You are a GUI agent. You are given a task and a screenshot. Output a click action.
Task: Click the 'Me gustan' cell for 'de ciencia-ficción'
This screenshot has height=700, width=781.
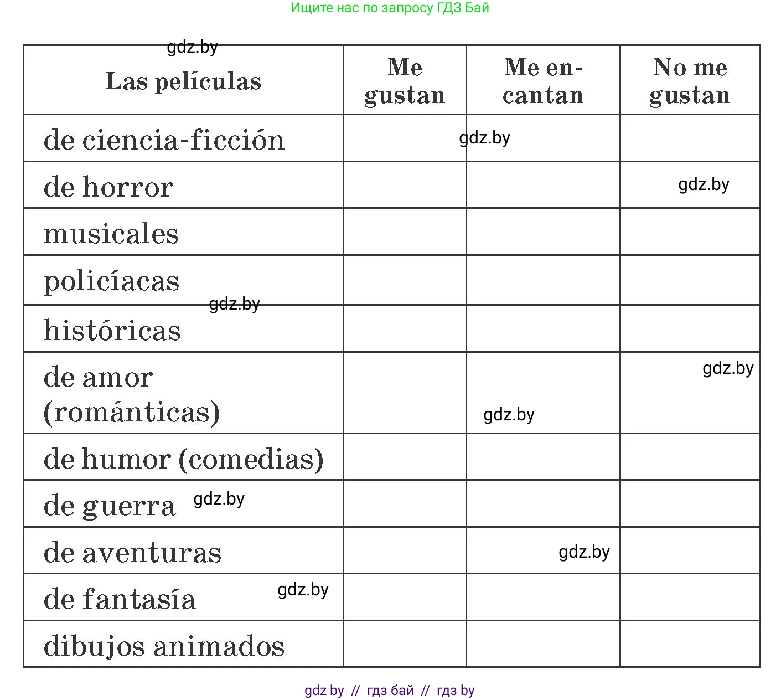pos(405,138)
